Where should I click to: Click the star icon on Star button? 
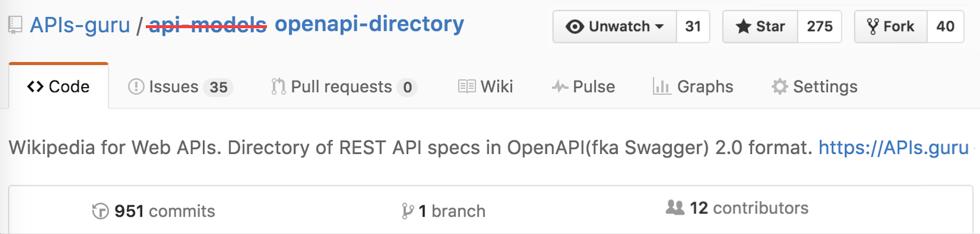coord(743,26)
